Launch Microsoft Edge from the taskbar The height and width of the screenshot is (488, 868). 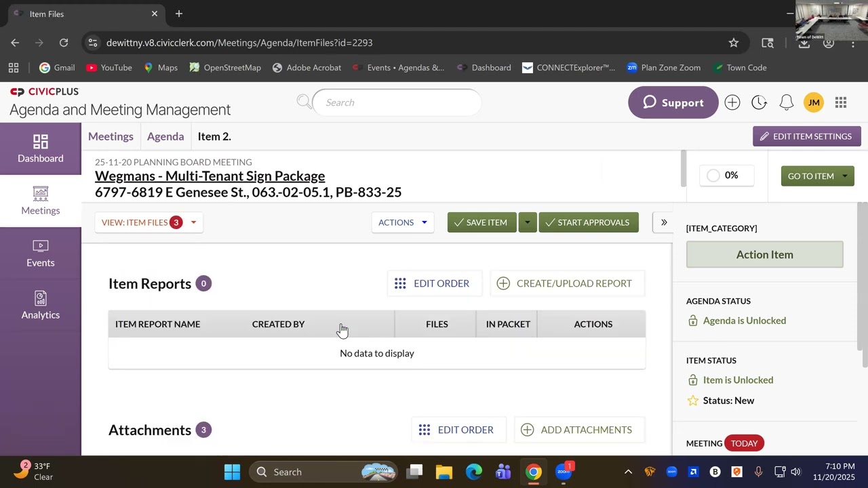click(474, 472)
